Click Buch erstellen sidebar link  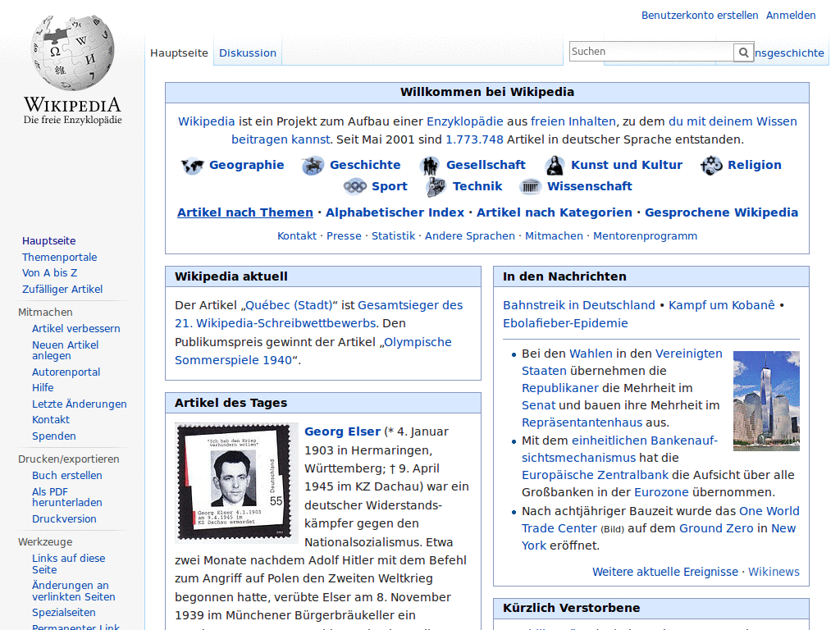67,476
